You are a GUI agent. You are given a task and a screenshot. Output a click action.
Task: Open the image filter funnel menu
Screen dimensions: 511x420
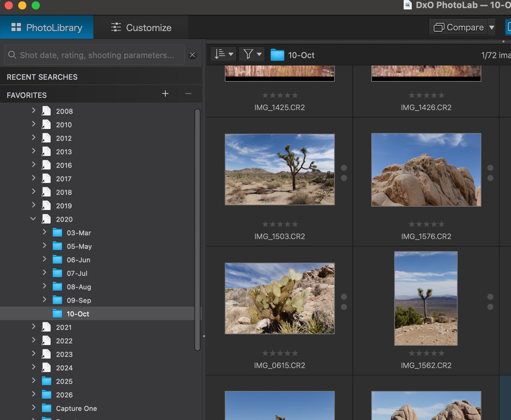tap(252, 54)
